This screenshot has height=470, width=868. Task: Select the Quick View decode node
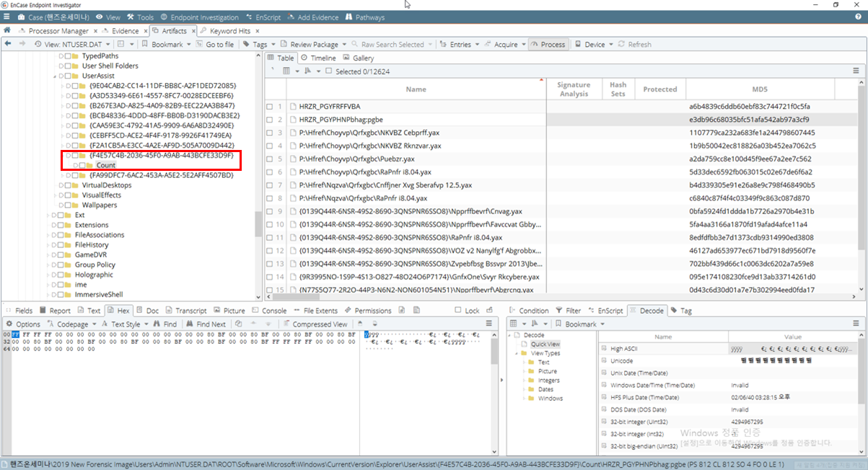click(x=545, y=344)
